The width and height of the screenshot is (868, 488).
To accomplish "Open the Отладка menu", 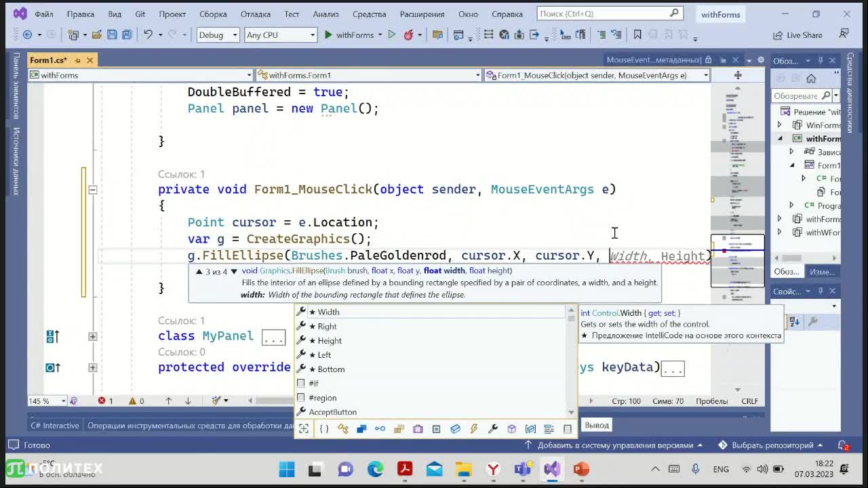I will point(255,14).
